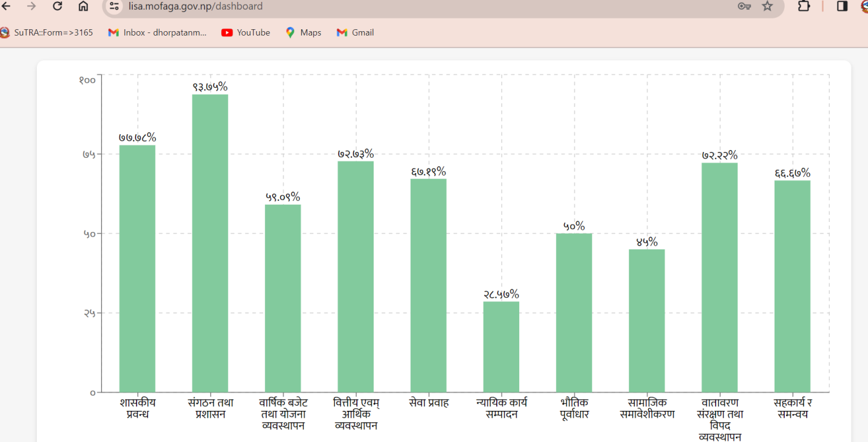Screen dimensions: 868x442
Task: Open the browser home page
Action: tap(83, 6)
